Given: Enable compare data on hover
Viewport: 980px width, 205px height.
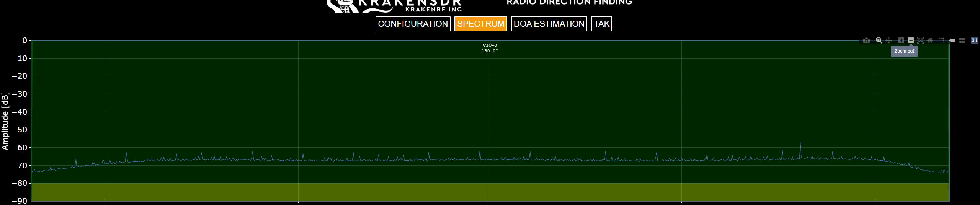Looking at the screenshot, I should (x=962, y=41).
